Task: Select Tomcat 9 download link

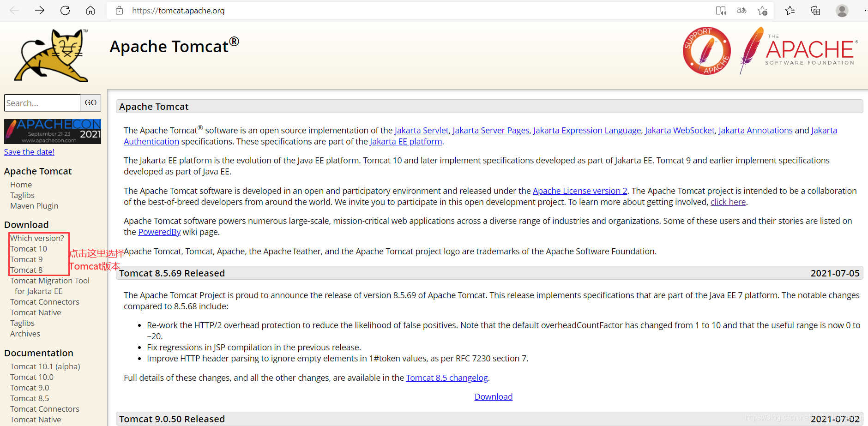Action: [26, 259]
